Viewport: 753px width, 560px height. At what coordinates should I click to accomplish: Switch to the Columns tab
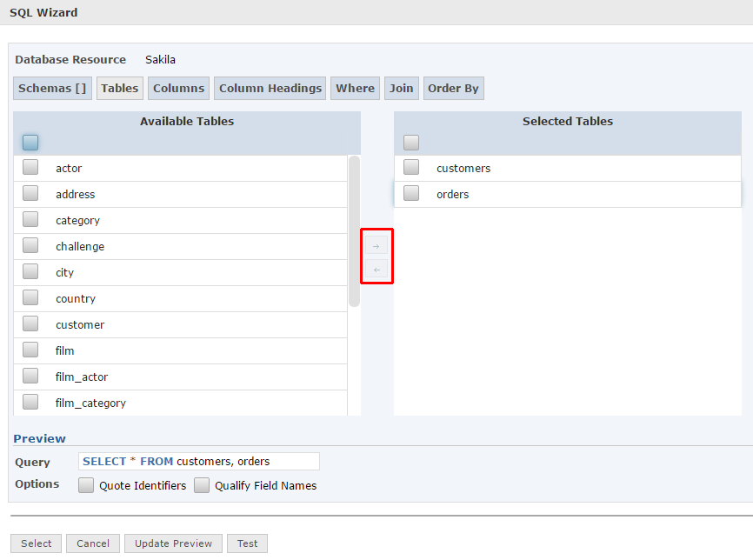178,88
